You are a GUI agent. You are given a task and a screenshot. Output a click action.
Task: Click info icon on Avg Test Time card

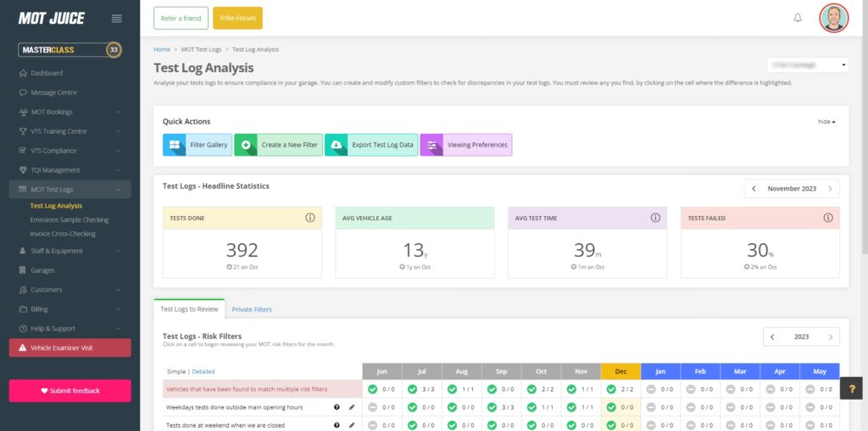pos(655,218)
